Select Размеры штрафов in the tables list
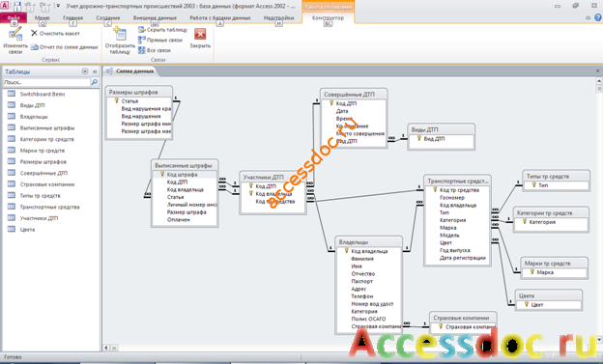The height and width of the screenshot is (364, 603). 43,161
